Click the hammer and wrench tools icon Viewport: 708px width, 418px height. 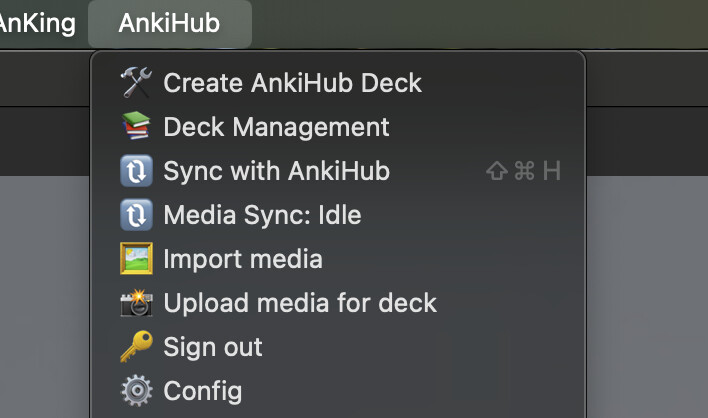[x=135, y=83]
